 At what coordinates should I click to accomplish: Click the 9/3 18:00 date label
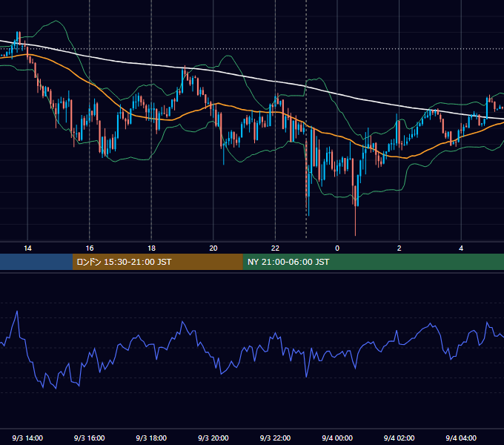[151, 438]
